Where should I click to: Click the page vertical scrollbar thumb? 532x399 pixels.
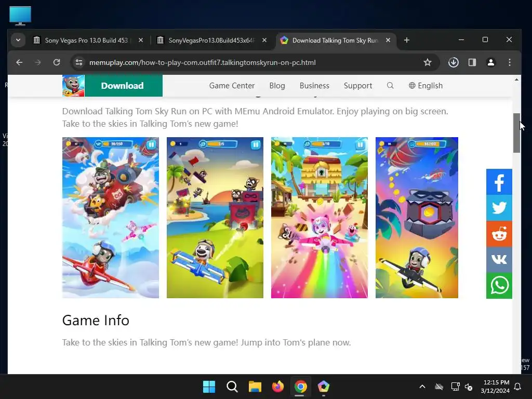pyautogui.click(x=516, y=132)
